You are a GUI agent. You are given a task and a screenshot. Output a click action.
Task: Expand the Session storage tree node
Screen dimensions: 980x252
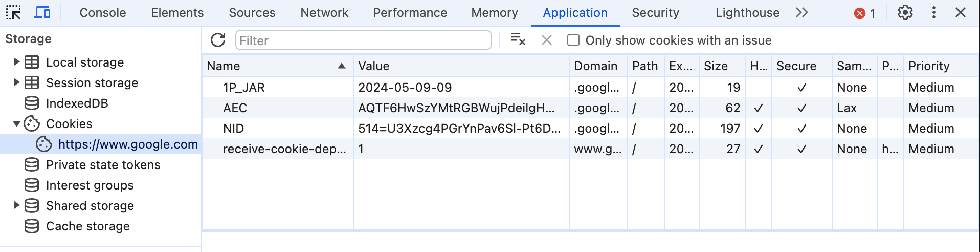pos(16,82)
